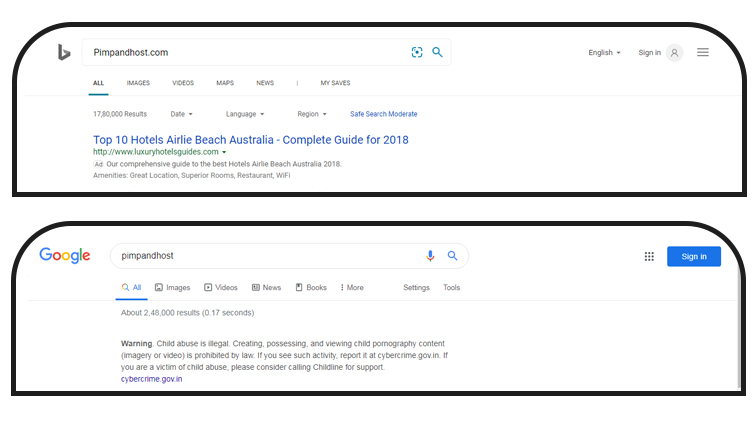
Task: Expand the luxuryhotelsguides.com URL arrow
Action: (224, 152)
